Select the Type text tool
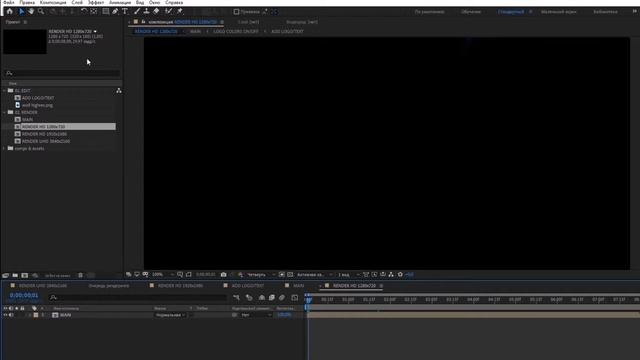The image size is (640, 360). pyautogui.click(x=125, y=11)
